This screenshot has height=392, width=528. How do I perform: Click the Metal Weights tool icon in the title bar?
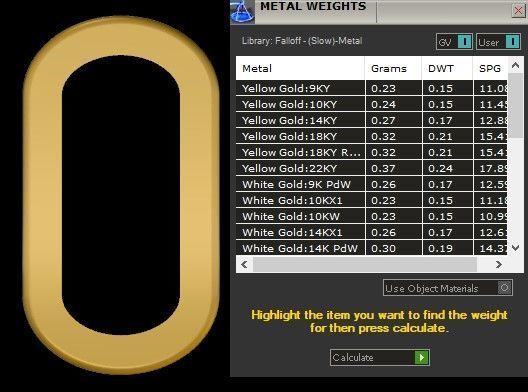[242, 11]
